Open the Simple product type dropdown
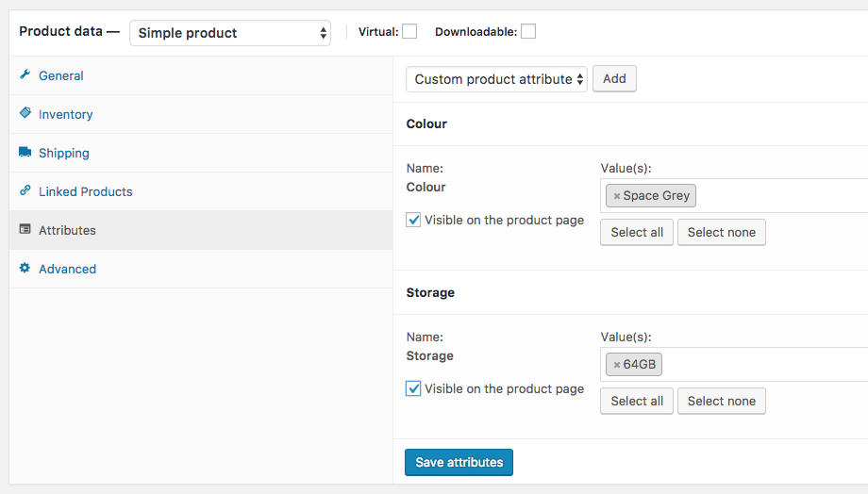 [230, 33]
